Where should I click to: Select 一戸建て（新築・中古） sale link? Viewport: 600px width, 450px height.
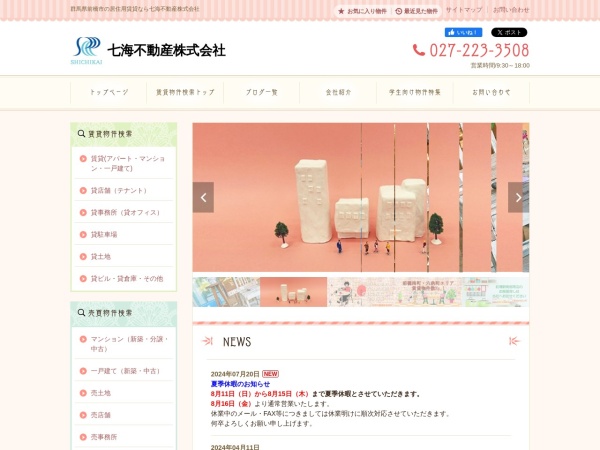(124, 371)
